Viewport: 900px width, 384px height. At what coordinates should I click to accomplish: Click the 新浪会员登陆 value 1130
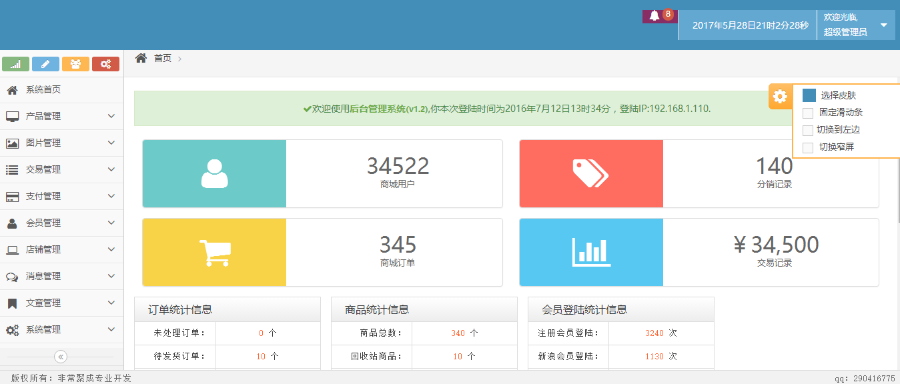click(654, 356)
